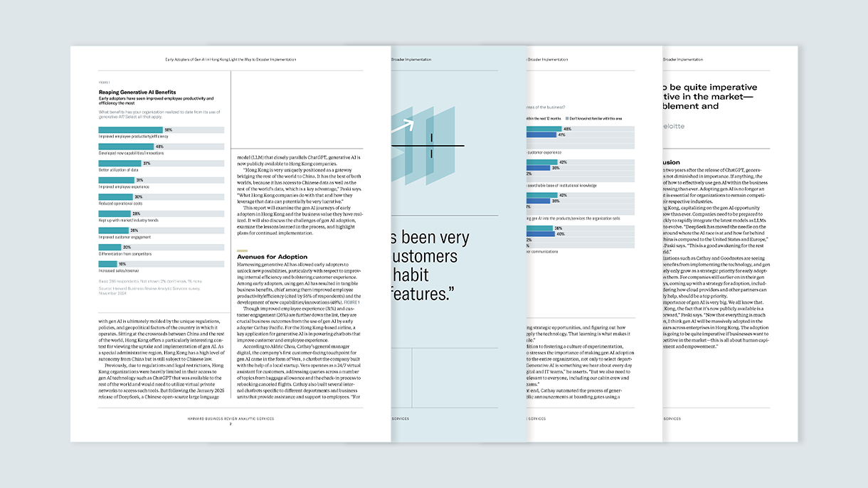
Task: Click the gold accent bar above Avenues for Adoption
Action: [242, 250]
